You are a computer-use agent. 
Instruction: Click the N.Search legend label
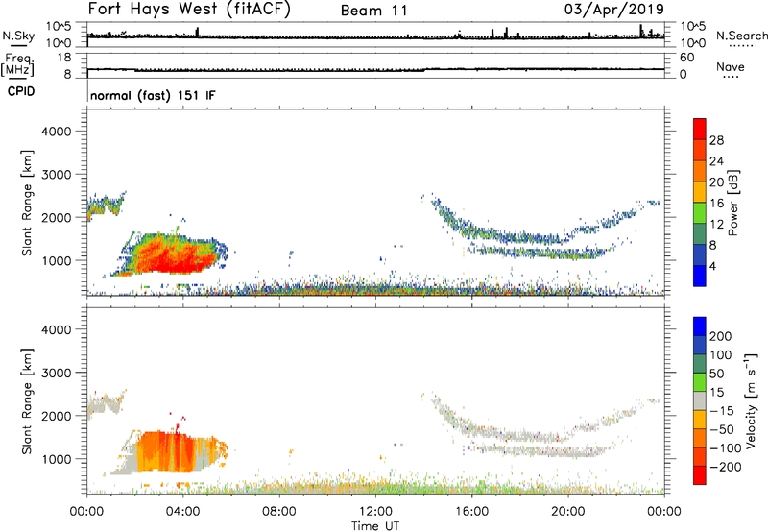click(x=741, y=36)
